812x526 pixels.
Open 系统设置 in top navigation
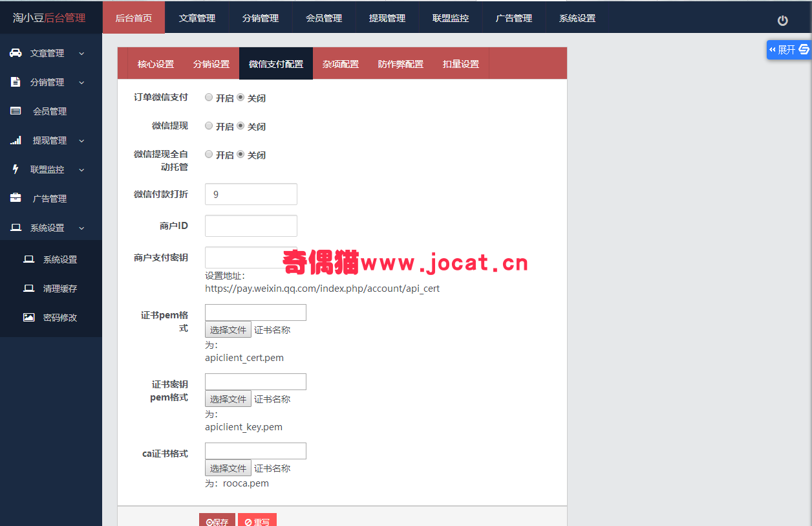coord(577,17)
